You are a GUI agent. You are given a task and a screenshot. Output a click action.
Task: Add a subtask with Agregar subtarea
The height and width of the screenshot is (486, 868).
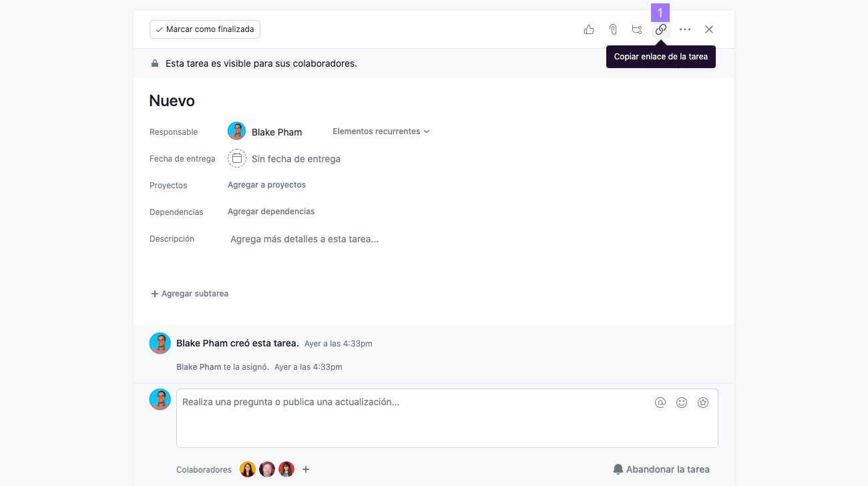point(190,294)
